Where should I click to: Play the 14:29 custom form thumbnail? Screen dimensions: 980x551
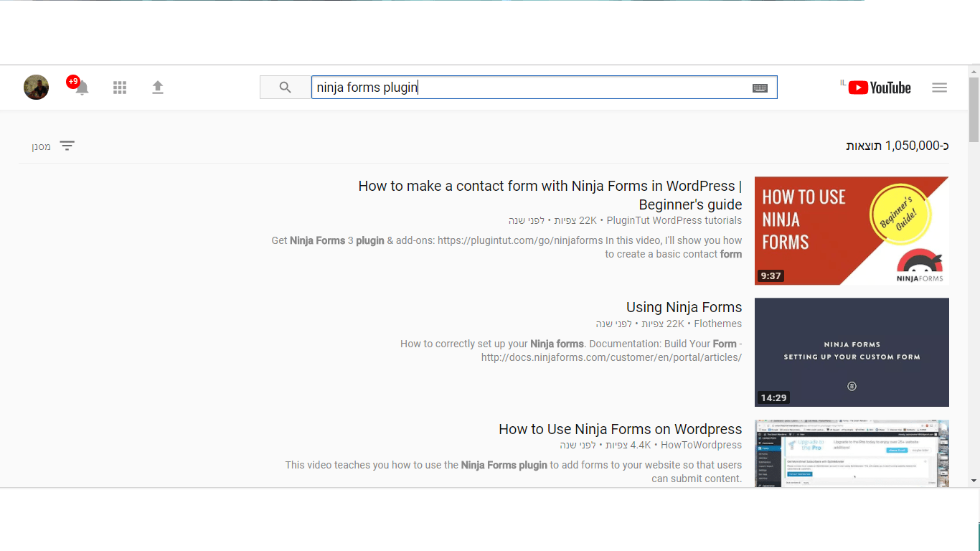click(x=852, y=352)
